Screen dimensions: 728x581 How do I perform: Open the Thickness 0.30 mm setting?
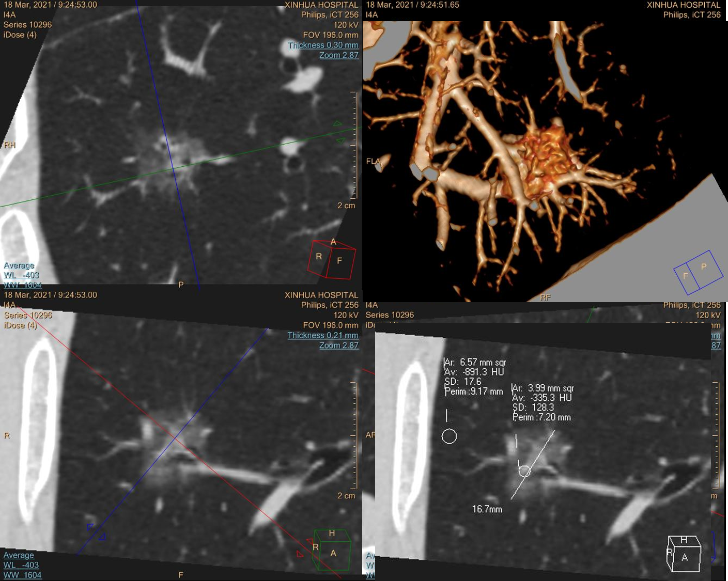(x=323, y=45)
